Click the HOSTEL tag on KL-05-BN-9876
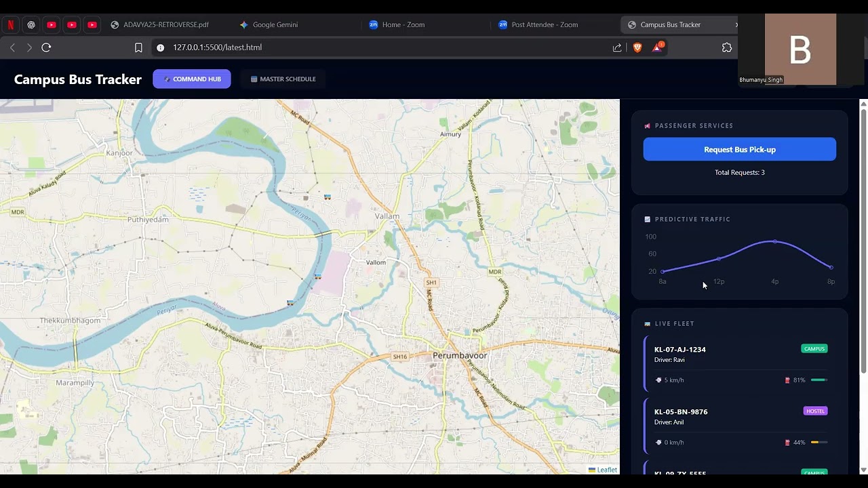This screenshot has height=488, width=868. tap(816, 411)
